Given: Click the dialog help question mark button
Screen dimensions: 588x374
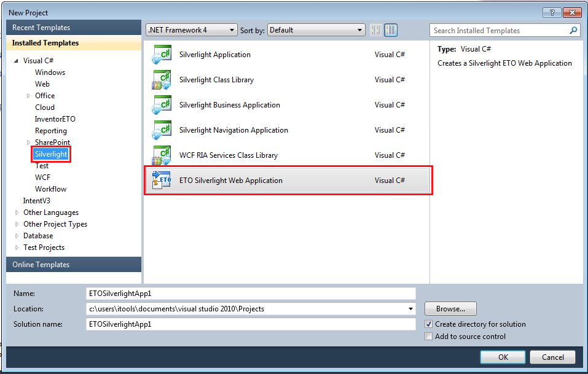Looking at the screenshot, I should [552, 12].
